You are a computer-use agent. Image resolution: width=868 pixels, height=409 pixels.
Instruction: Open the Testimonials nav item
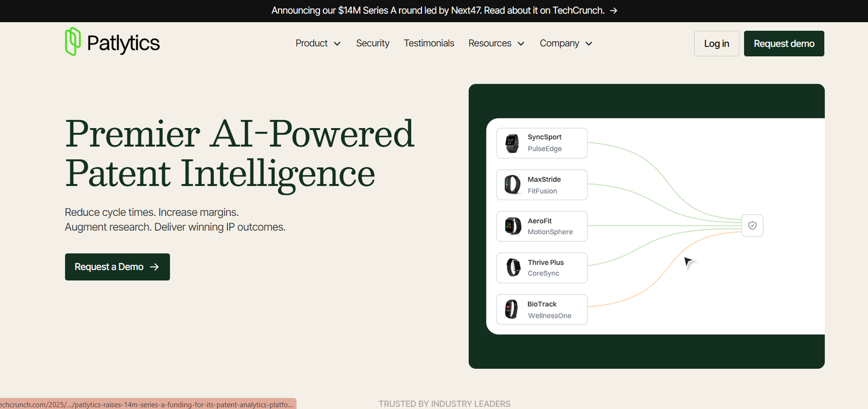click(429, 43)
